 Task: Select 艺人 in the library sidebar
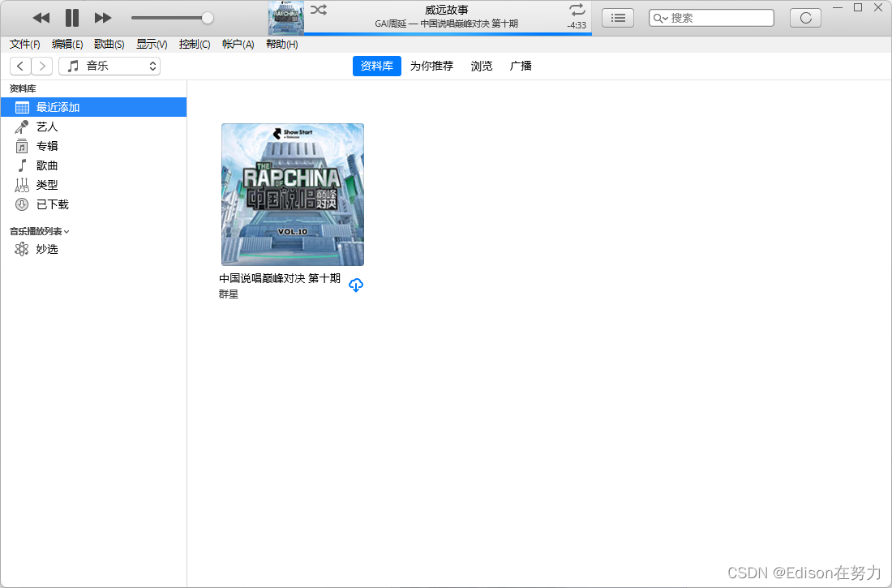(x=46, y=127)
